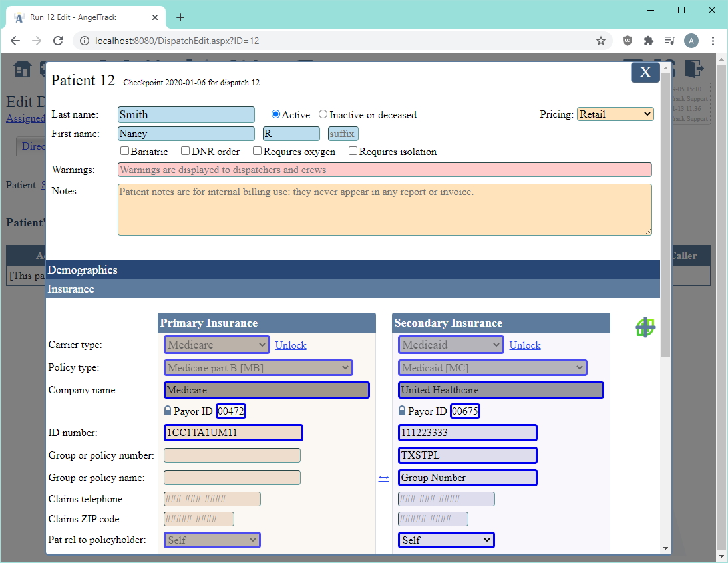This screenshot has height=563, width=728.
Task: Click Unlock next to the Medicare carrier type
Action: coord(290,345)
